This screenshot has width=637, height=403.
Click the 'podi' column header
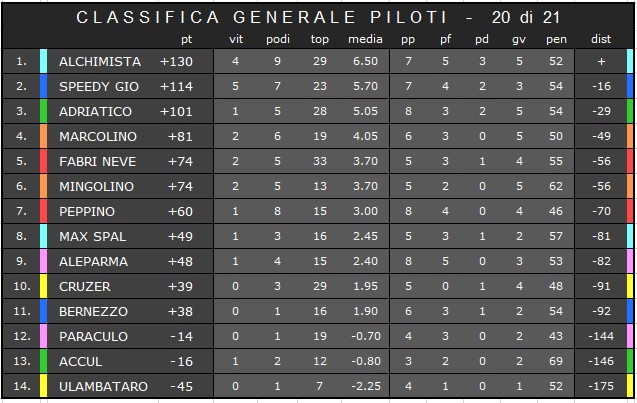pyautogui.click(x=278, y=39)
